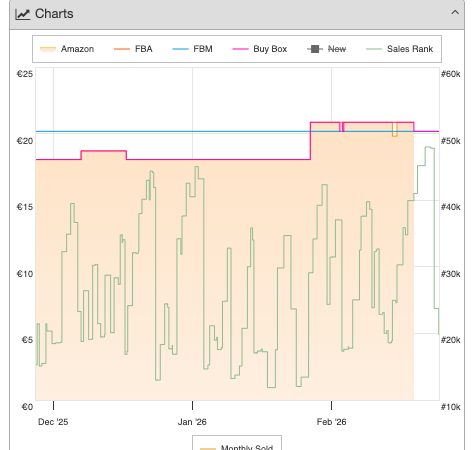This screenshot has height=450, width=474.
Task: Toggle the FBM series in the legend
Action: click(192, 49)
